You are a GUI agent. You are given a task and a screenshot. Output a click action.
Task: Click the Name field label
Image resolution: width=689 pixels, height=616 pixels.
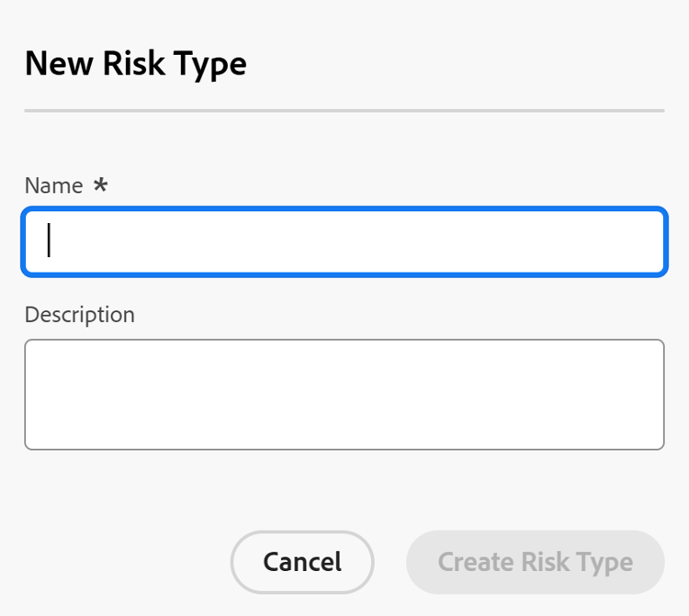(x=53, y=185)
